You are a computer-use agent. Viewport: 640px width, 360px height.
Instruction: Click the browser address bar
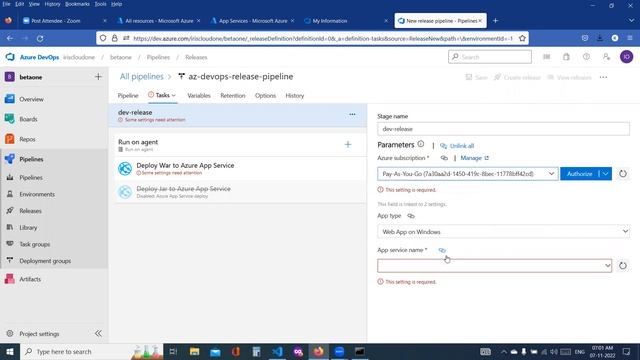pyautogui.click(x=312, y=38)
